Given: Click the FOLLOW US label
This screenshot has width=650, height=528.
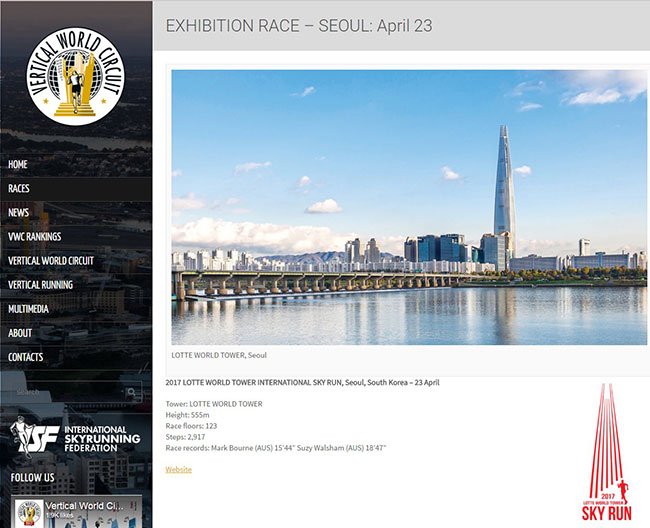Looking at the screenshot, I should coord(32,478).
